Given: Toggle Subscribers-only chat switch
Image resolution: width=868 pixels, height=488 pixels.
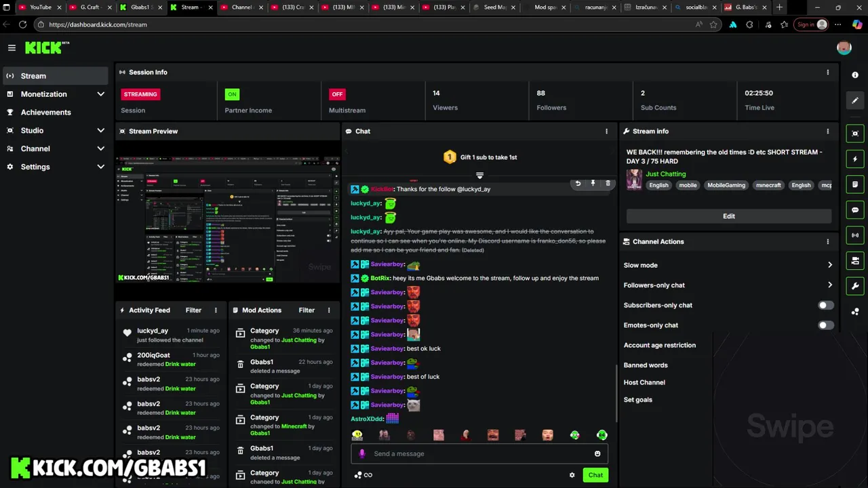Looking at the screenshot, I should click(x=825, y=305).
